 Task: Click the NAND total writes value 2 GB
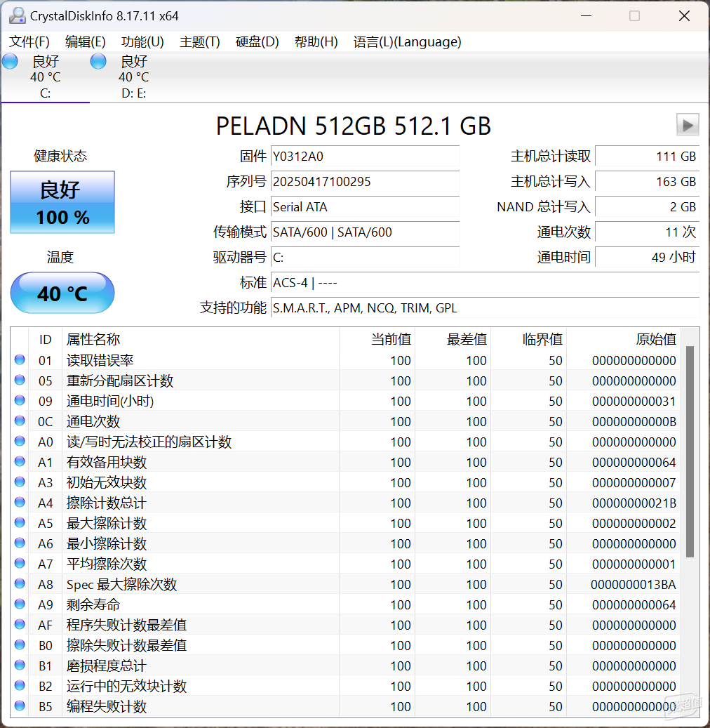click(x=647, y=206)
